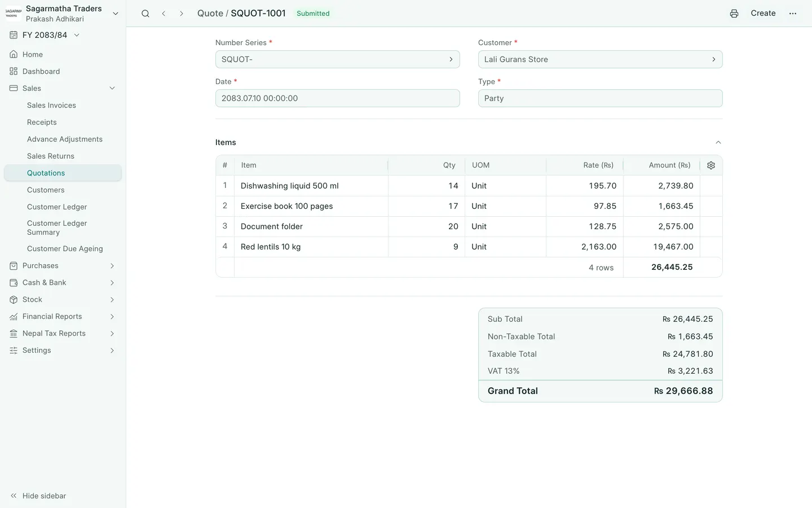
Task: Click the Nepal Tax Reports building icon
Action: click(14, 334)
